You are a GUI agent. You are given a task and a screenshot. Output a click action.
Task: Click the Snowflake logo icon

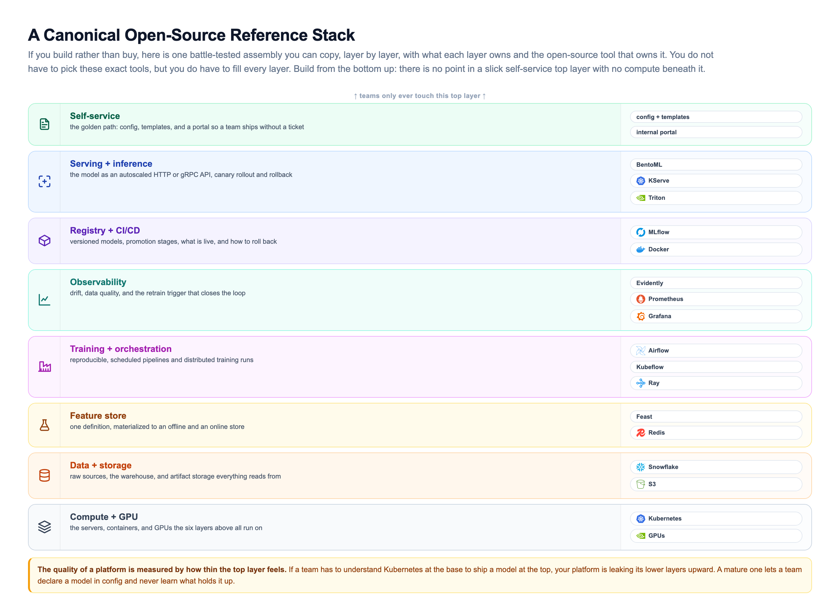coord(640,467)
